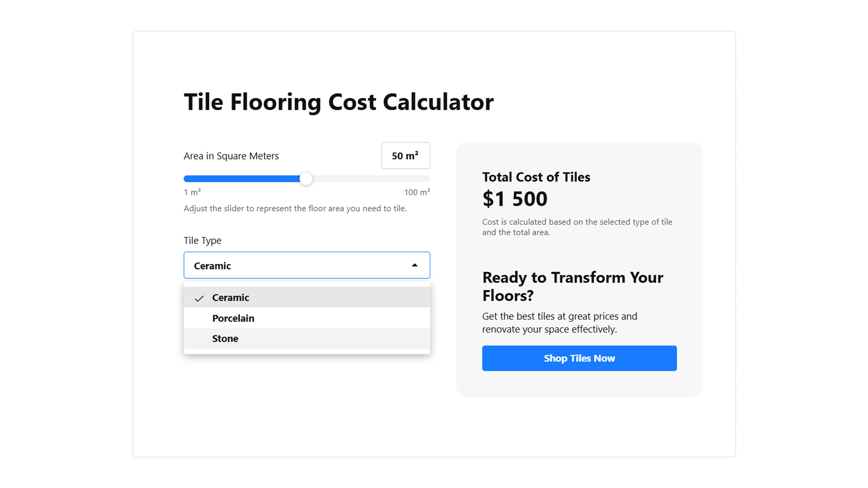Screen dimensions: 868x488
Task: Click the Shop Tiles Now button
Action: point(579,358)
